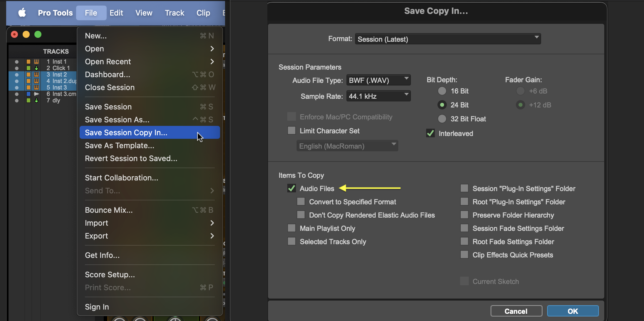Enable Root Fade Settings Folder checkbox
Viewport: 644px width, 321px height.
pyautogui.click(x=464, y=241)
